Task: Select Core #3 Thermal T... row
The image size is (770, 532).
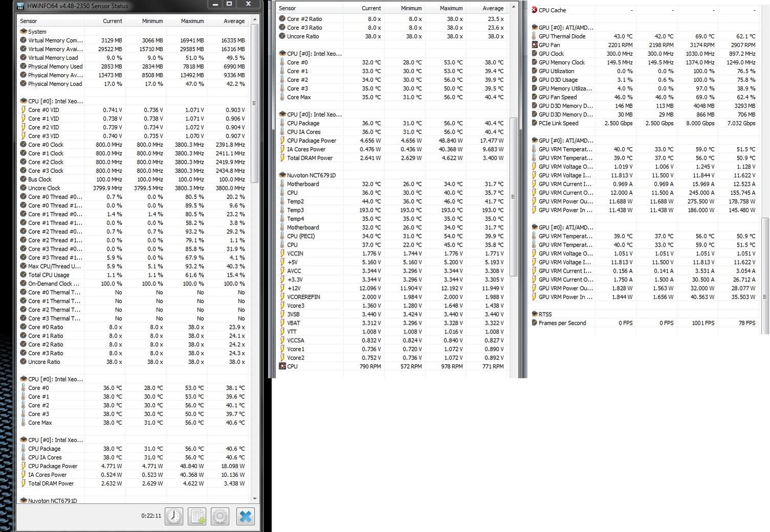Action: pyautogui.click(x=133, y=319)
